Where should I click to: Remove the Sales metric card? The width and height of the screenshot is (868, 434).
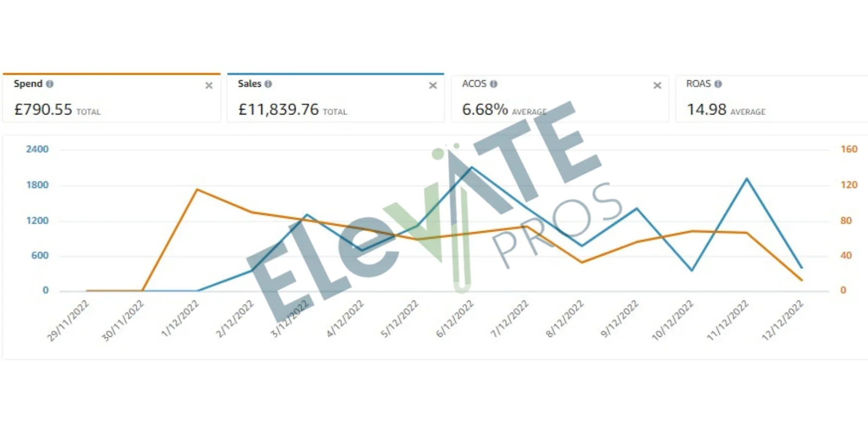[433, 86]
